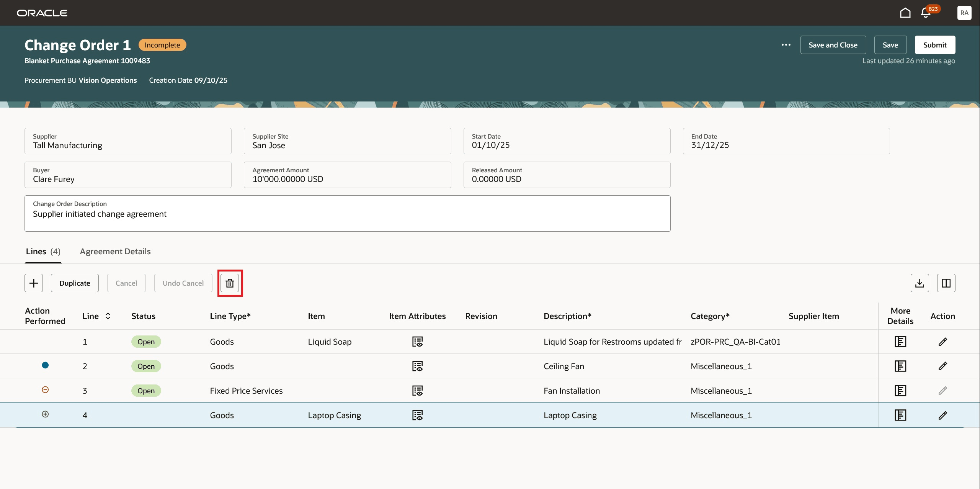Select the Lines tab
Viewport: 980px width, 489px height.
tap(43, 252)
